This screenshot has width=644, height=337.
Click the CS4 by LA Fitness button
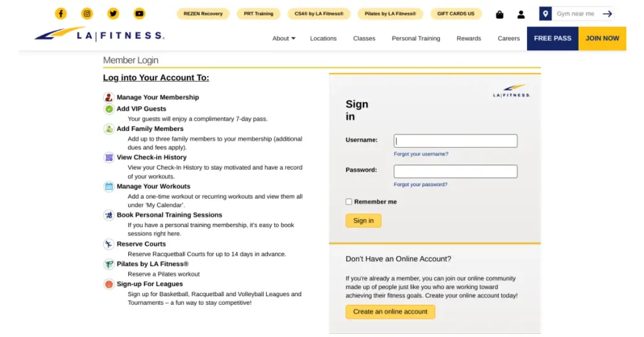[x=319, y=14]
